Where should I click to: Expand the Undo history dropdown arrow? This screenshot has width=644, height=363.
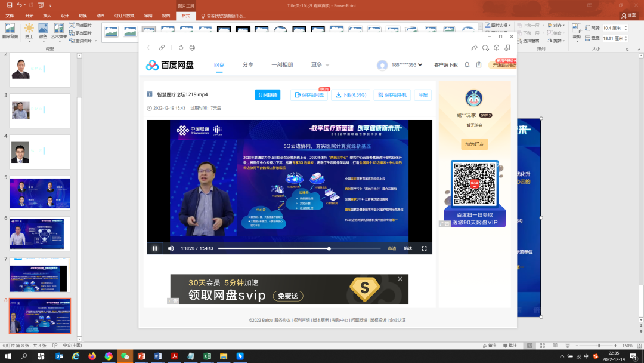pyautogui.click(x=24, y=5)
